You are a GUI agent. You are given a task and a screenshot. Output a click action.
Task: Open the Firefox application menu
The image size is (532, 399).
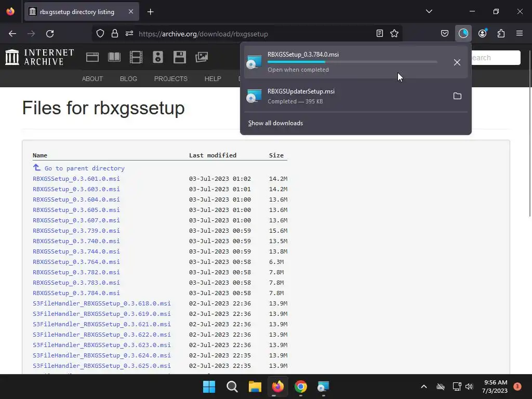click(520, 33)
